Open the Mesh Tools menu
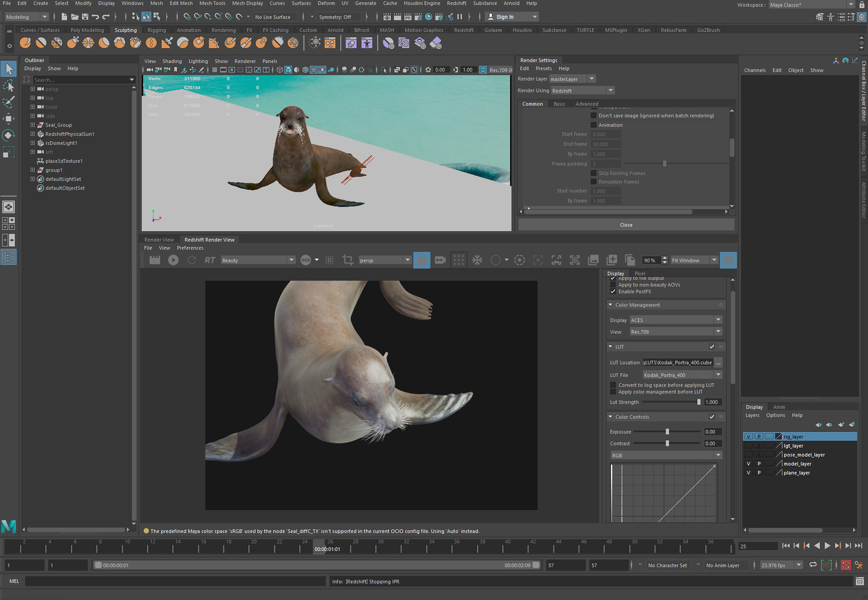The image size is (868, 600). 212,3
